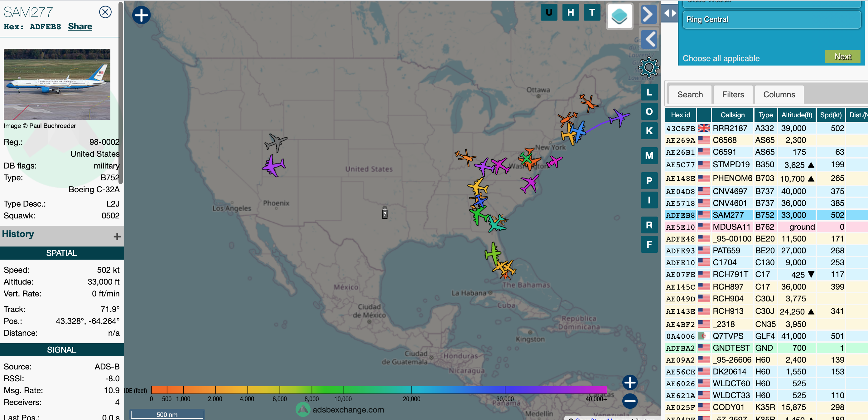Click the F map button
The width and height of the screenshot is (868, 420).
tap(649, 244)
